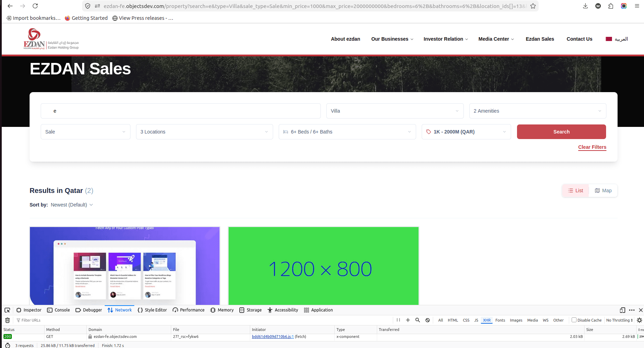Add a new network request
Viewport: 644px width, 348px height.
(408, 320)
